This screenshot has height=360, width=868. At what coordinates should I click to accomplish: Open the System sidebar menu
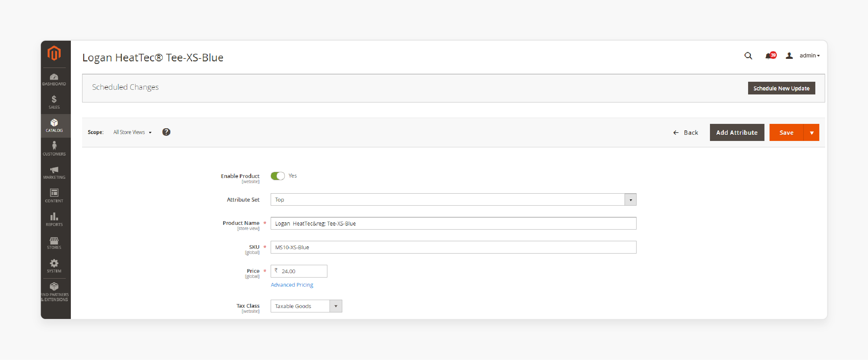(54, 266)
